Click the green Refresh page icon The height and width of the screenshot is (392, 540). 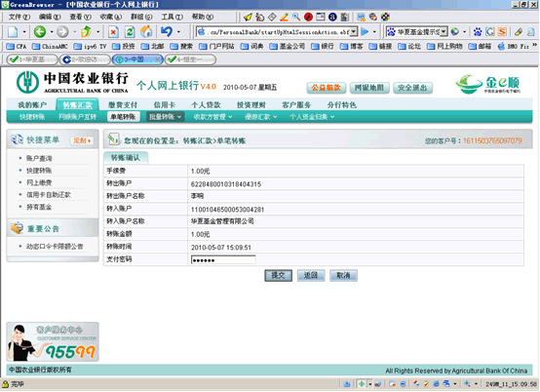click(x=130, y=32)
